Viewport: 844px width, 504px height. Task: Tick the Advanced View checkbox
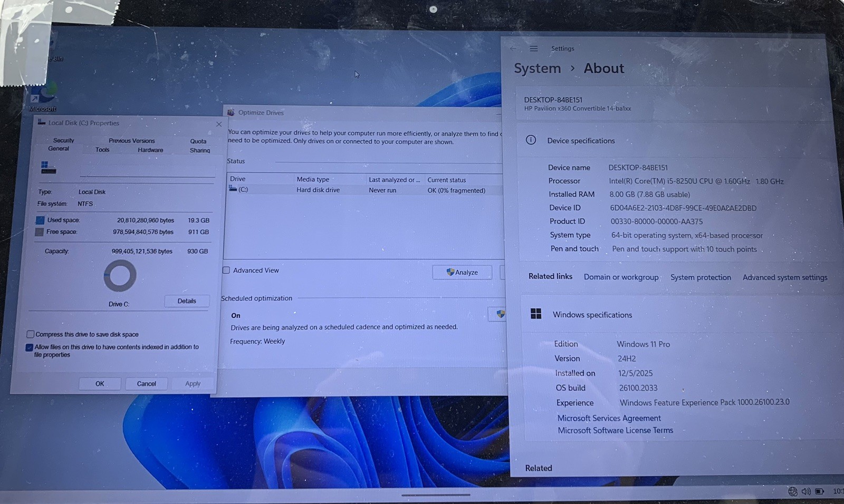pyautogui.click(x=226, y=270)
